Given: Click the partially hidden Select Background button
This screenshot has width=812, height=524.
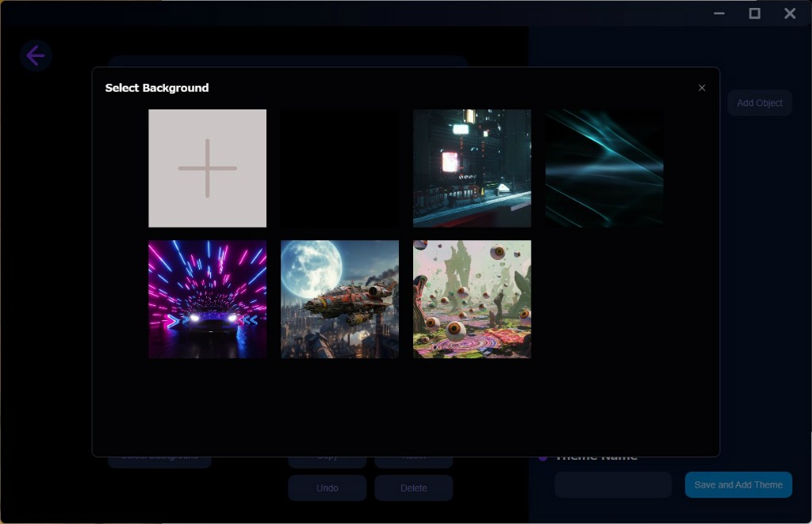Looking at the screenshot, I should tap(159, 461).
